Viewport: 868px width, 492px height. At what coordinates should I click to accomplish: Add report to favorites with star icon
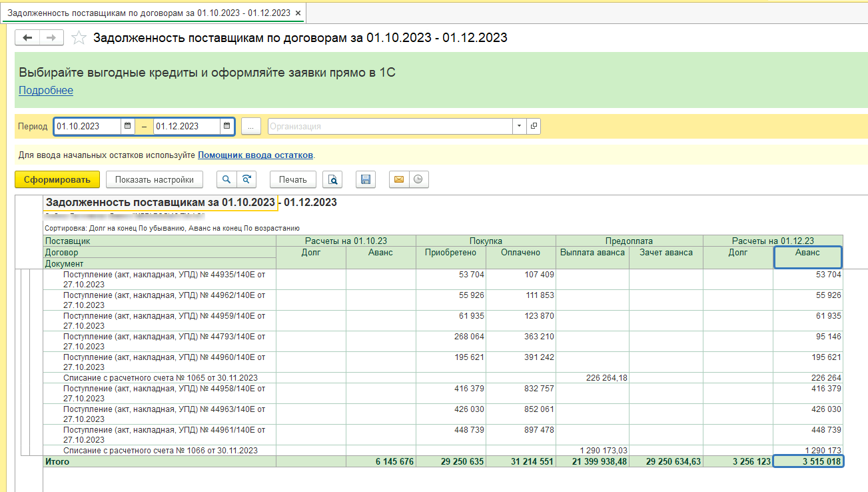click(79, 38)
